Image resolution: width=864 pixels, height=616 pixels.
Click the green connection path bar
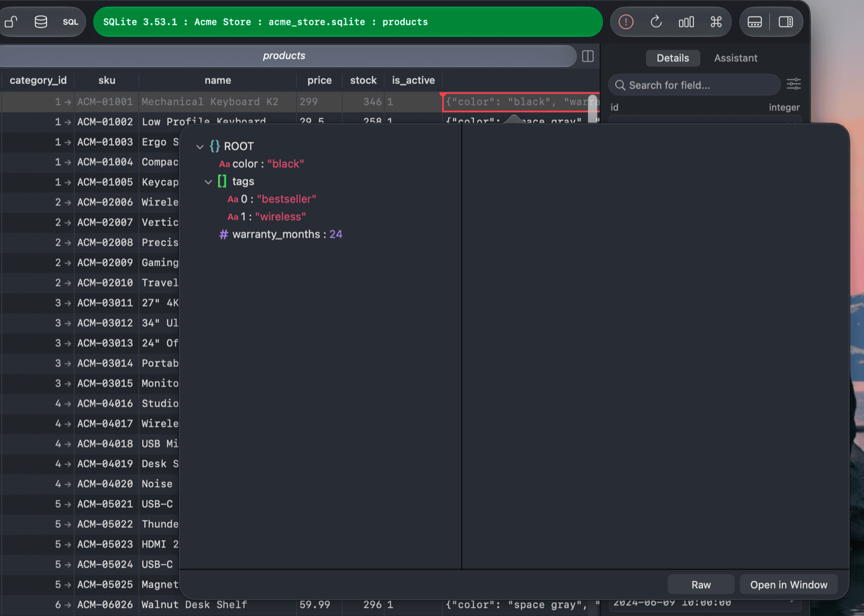click(x=348, y=22)
